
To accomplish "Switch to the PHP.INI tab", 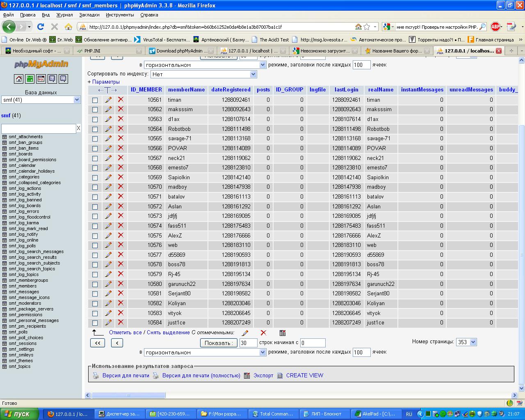I will 109,51.
